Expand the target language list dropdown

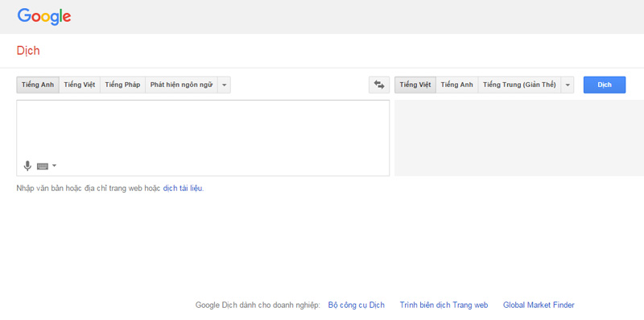point(568,85)
